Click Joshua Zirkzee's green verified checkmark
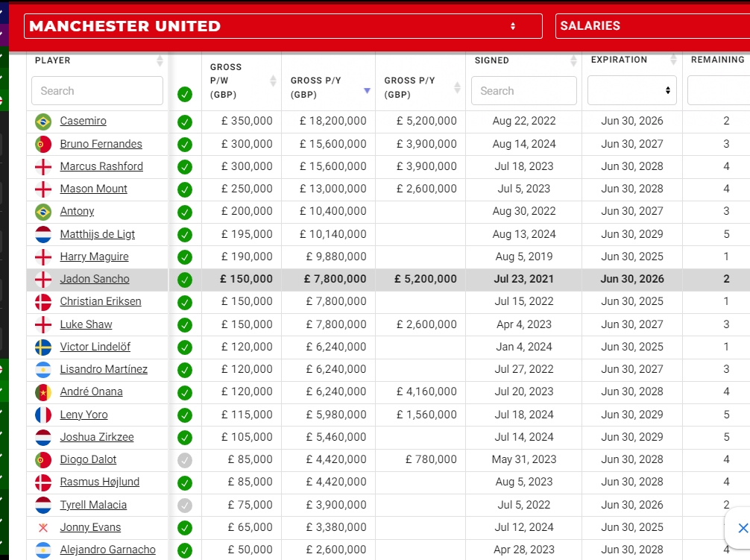Image resolution: width=750 pixels, height=560 pixels. pos(185,438)
